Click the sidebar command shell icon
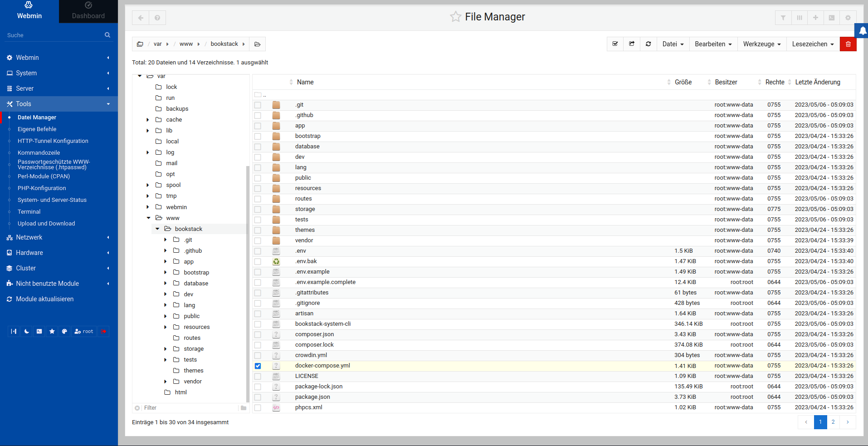Image resolution: width=868 pixels, height=446 pixels. point(39,331)
